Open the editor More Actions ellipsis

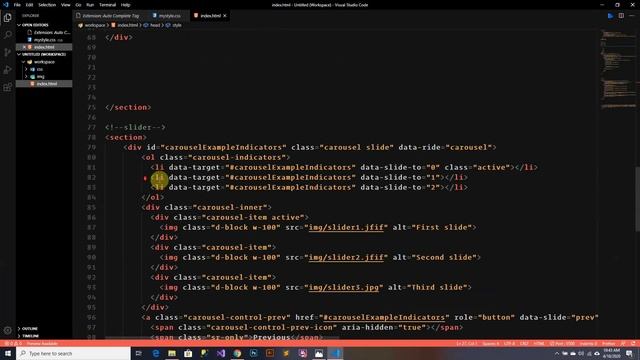coord(631,16)
